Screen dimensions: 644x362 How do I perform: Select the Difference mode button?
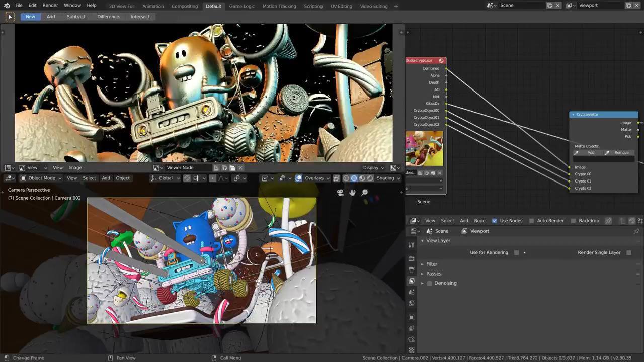[108, 17]
